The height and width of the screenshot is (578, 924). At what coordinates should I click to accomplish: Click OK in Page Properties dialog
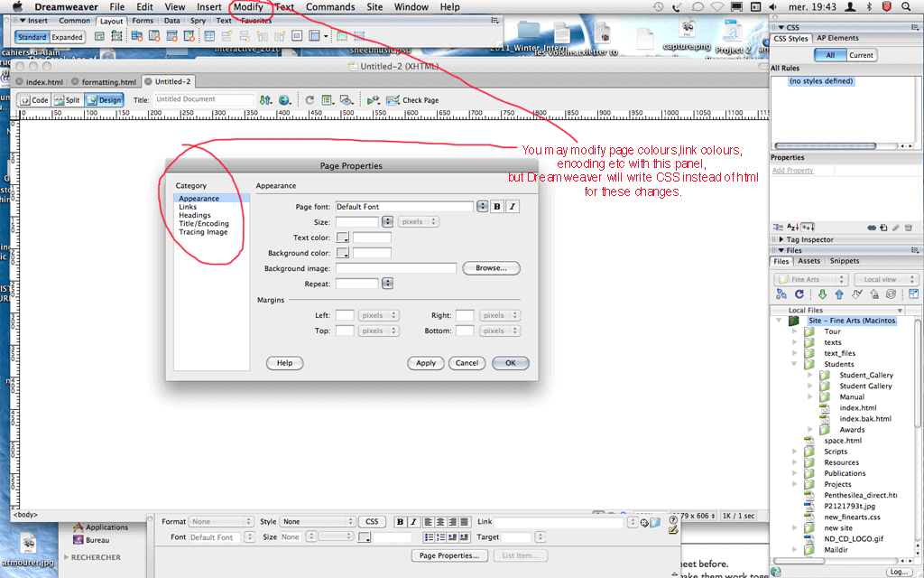coord(511,363)
